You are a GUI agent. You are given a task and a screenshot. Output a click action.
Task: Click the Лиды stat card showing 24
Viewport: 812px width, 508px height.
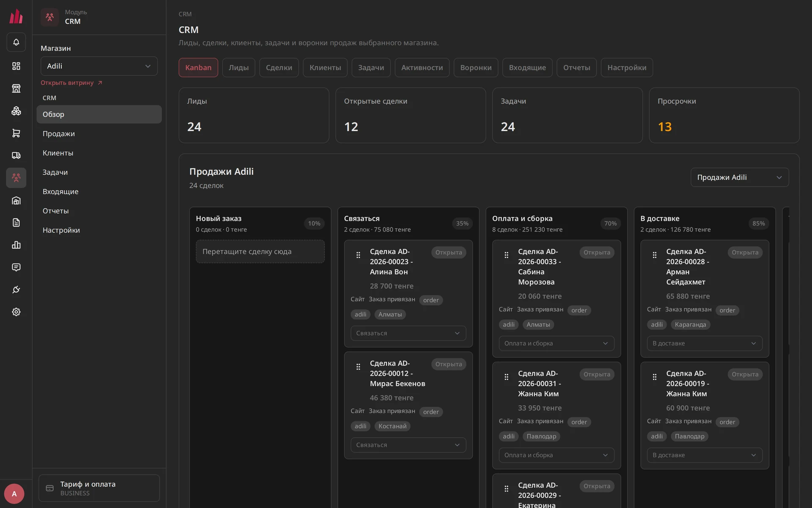click(254, 115)
